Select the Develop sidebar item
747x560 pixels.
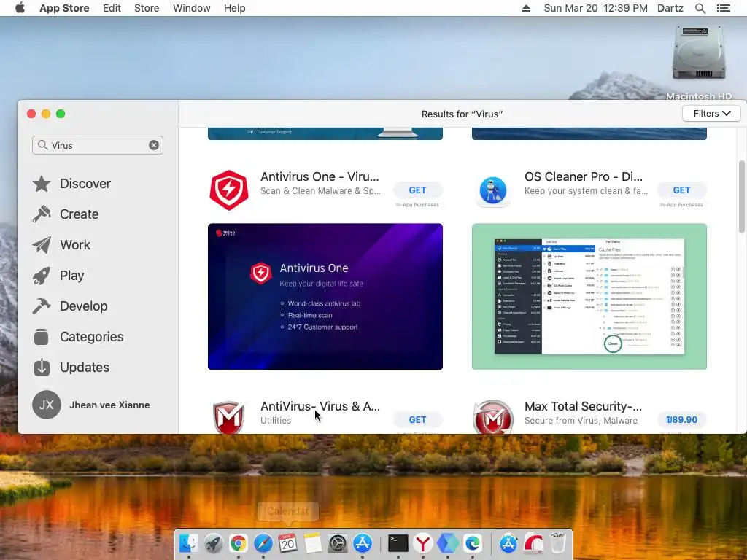70,306
